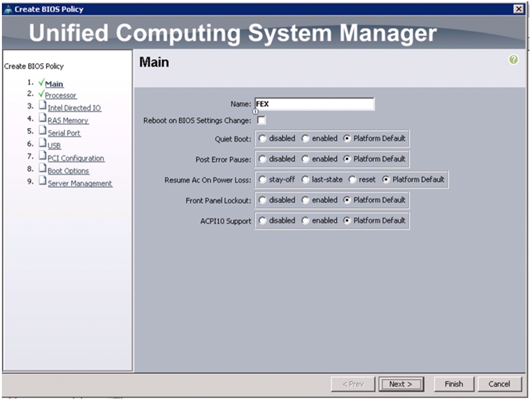Click the greyed Prev button
Screen dimensions: 532x410
(353, 384)
